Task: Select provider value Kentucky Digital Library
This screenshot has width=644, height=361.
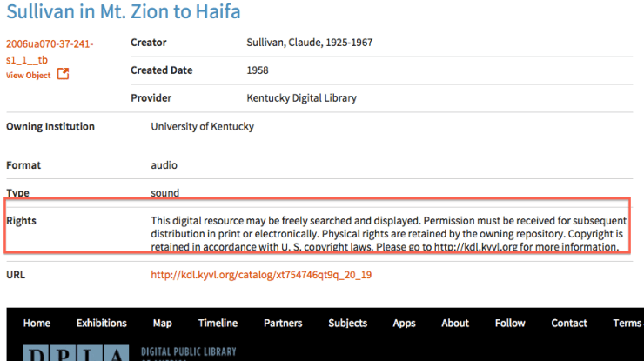Action: point(301,98)
